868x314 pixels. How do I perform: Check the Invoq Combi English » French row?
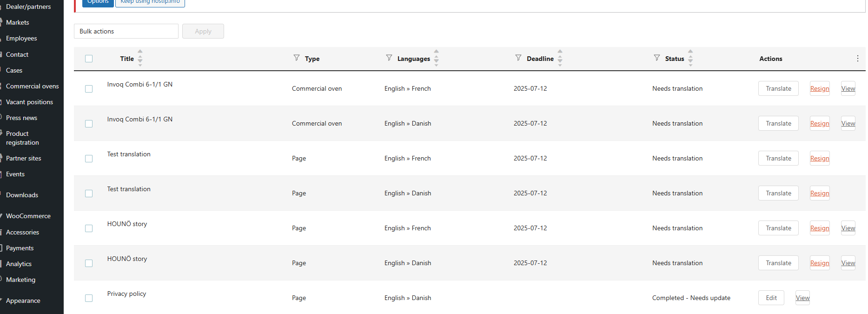click(89, 89)
